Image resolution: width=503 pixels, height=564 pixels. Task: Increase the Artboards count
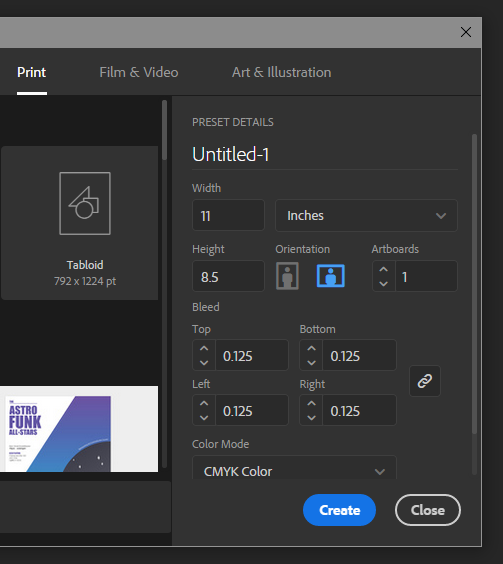point(384,269)
